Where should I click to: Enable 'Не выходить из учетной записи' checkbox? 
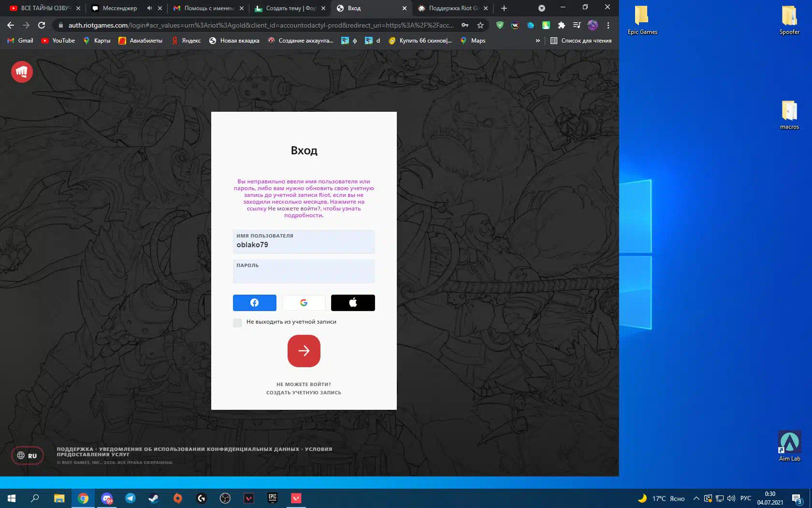coord(237,322)
